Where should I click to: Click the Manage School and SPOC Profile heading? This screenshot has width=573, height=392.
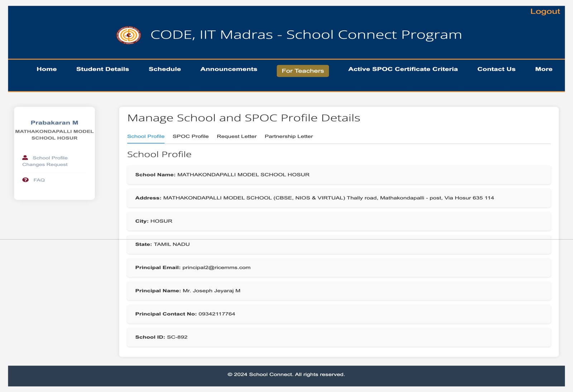coord(244,118)
